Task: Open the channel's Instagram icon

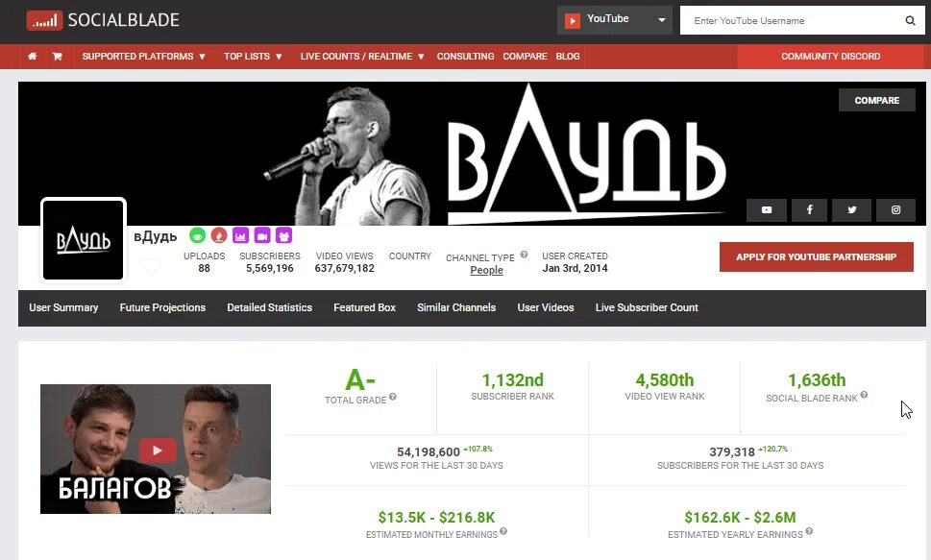Action: pyautogui.click(x=896, y=210)
